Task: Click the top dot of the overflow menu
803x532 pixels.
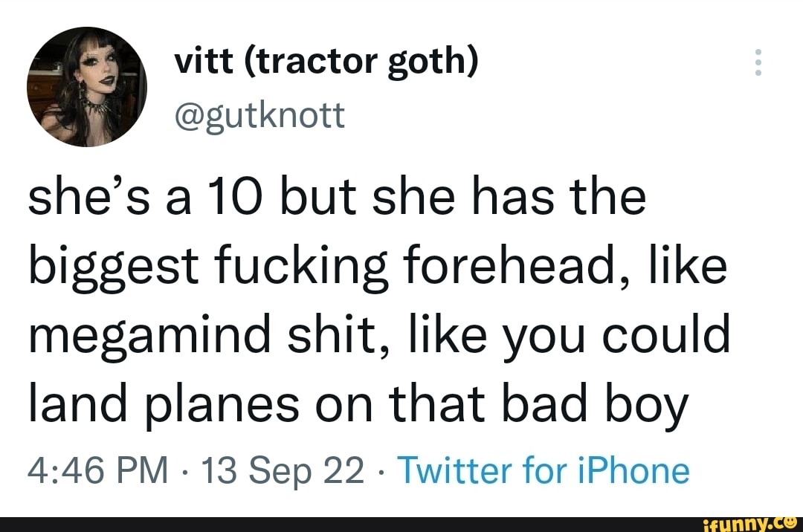Action: pos(758,53)
